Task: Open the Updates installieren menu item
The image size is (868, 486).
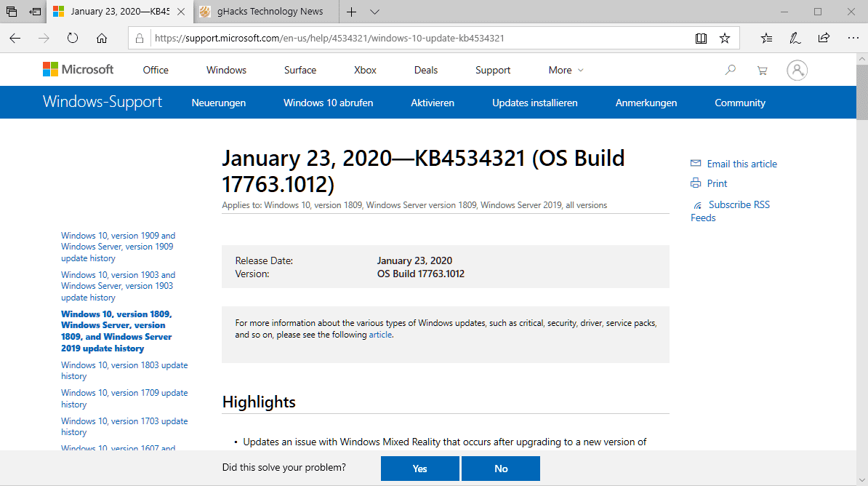Action: pos(535,103)
